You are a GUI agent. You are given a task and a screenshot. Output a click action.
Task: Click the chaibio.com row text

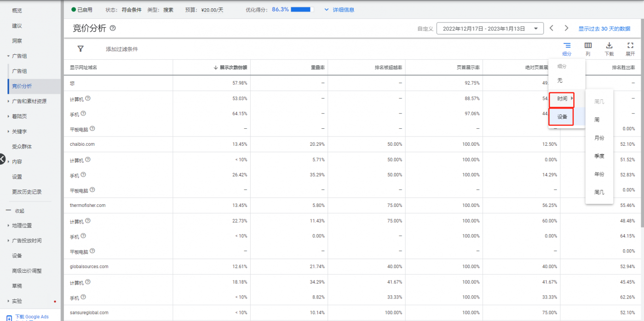pyautogui.click(x=82, y=144)
